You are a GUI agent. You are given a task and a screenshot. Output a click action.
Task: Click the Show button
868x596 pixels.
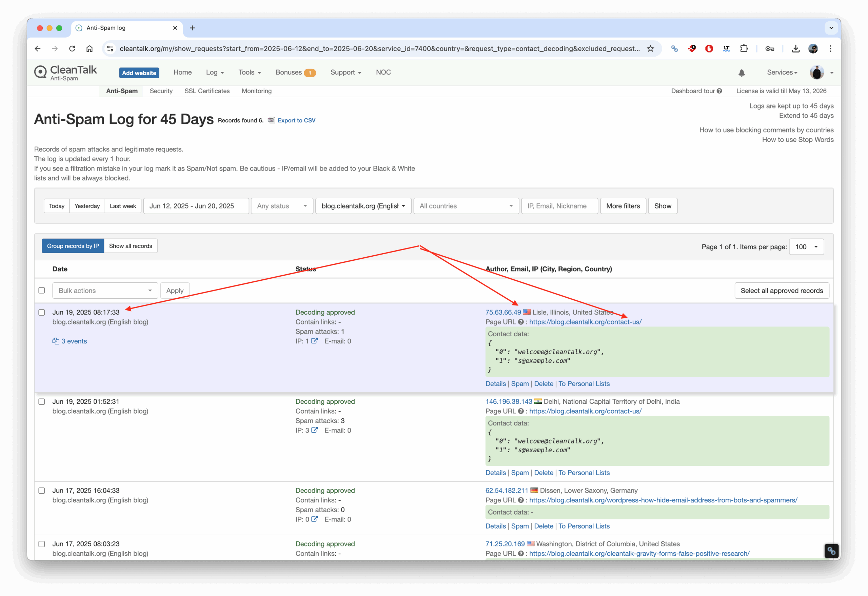tap(663, 206)
